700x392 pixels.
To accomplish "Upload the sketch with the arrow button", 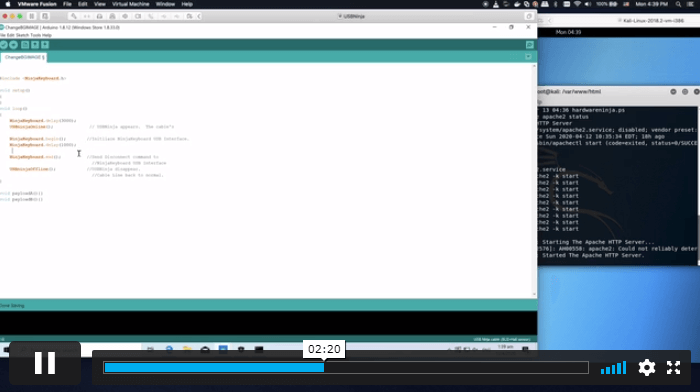I will (x=13, y=45).
